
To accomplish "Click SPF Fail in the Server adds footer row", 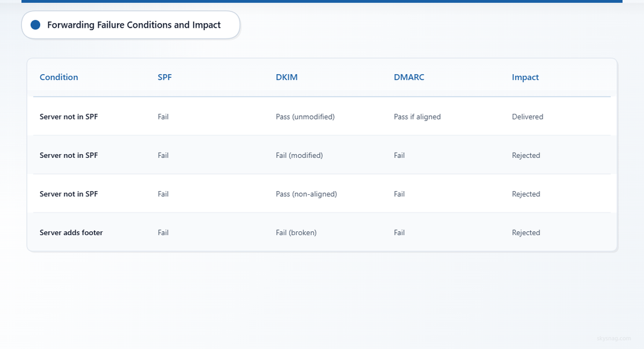I will 163,233.
